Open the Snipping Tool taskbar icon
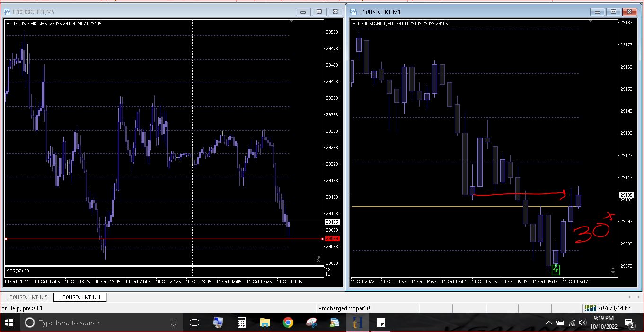 (311, 323)
